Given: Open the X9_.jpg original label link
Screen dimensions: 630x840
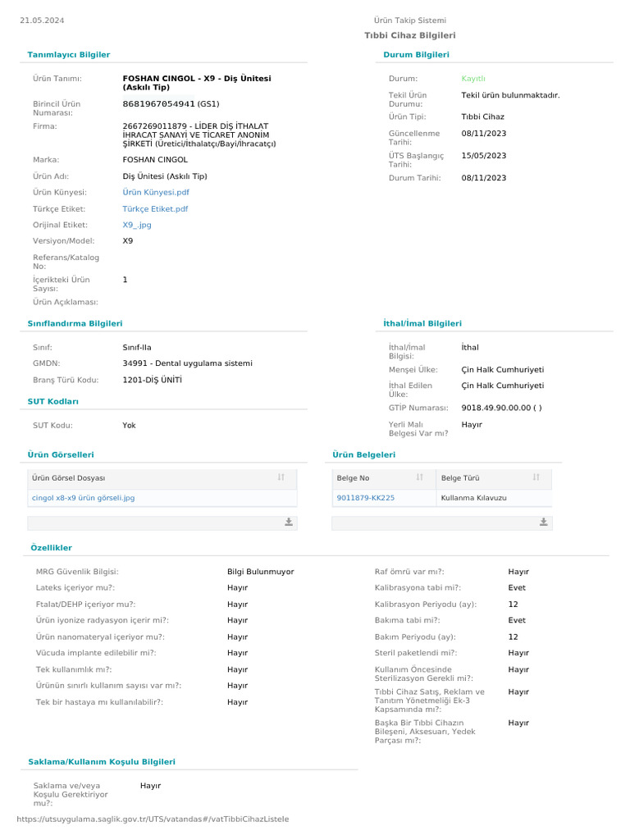Looking at the screenshot, I should [x=137, y=225].
